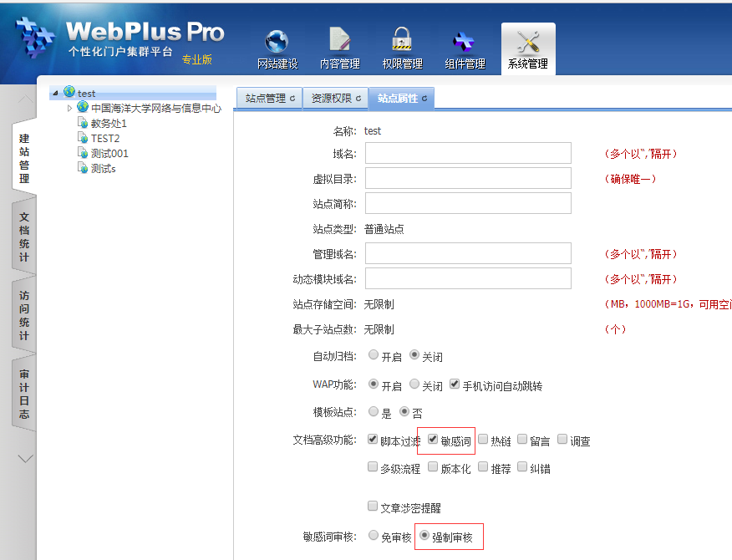Image resolution: width=732 pixels, height=560 pixels.
Task: Open the 权限管理 lock icon
Action: [x=402, y=42]
